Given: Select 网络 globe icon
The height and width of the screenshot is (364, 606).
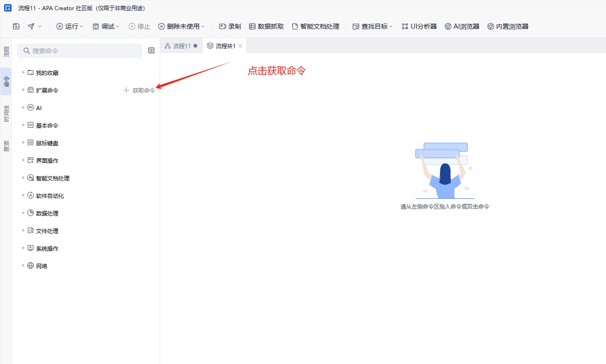Looking at the screenshot, I should coord(31,266).
